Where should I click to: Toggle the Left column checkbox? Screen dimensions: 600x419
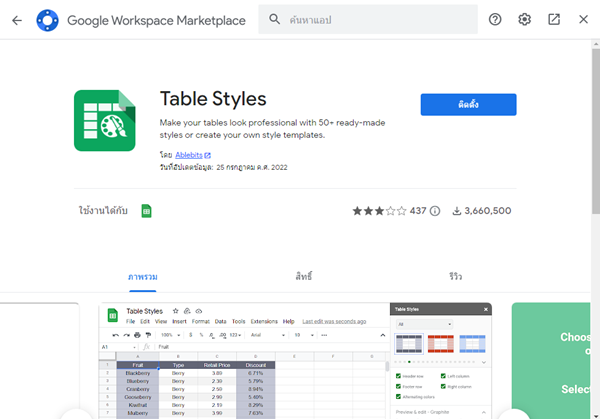443,376
